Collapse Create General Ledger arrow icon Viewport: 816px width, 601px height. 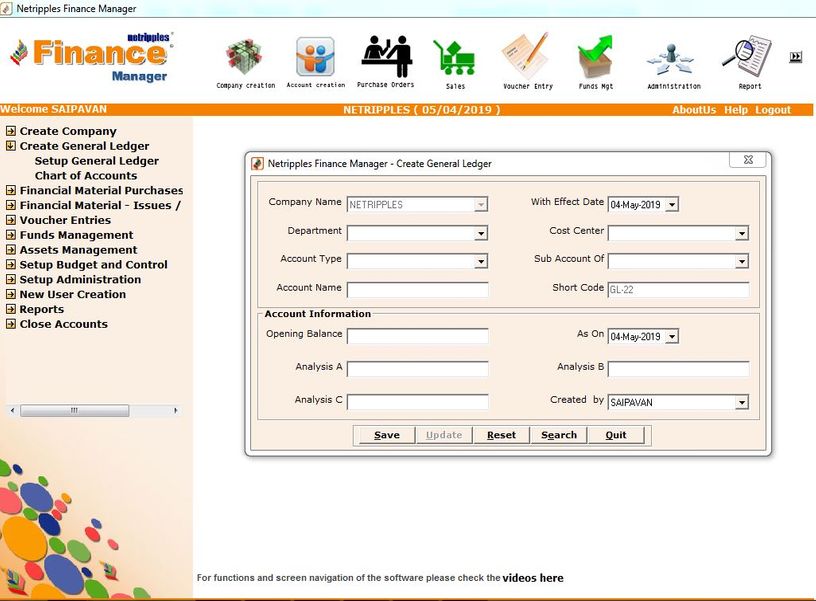pos(10,146)
